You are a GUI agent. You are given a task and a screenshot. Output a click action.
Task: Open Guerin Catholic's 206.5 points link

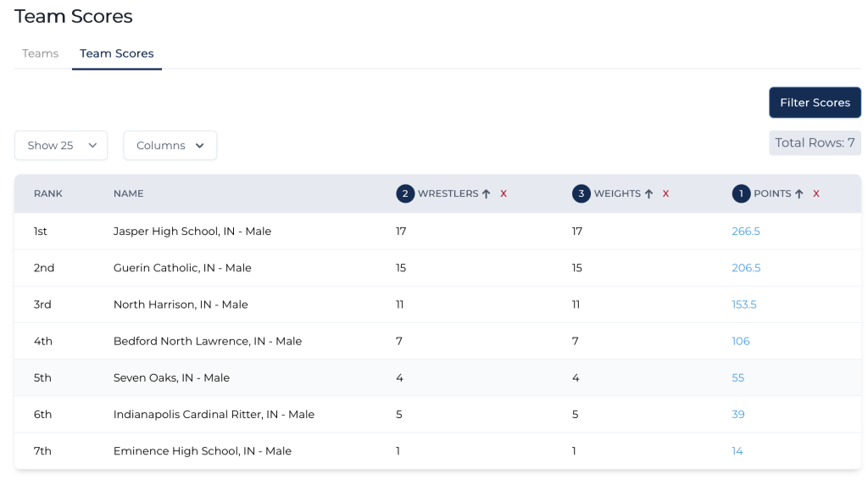[x=746, y=268]
